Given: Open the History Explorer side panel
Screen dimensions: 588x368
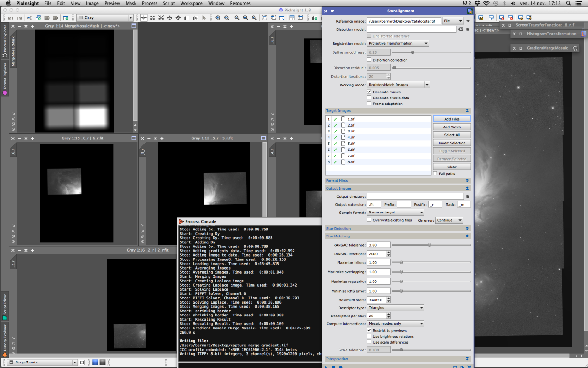Looking at the screenshot, I should pos(5,340).
